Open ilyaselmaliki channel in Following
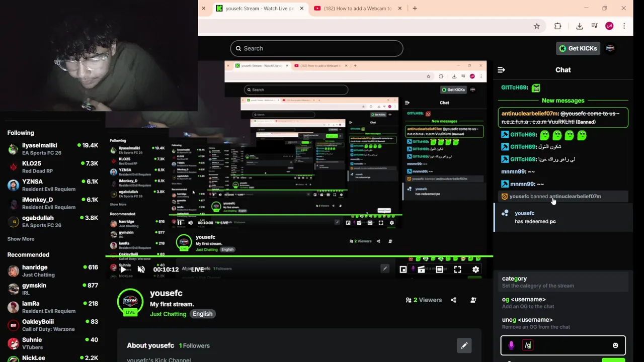Image resolution: width=644 pixels, height=362 pixels. (53, 149)
